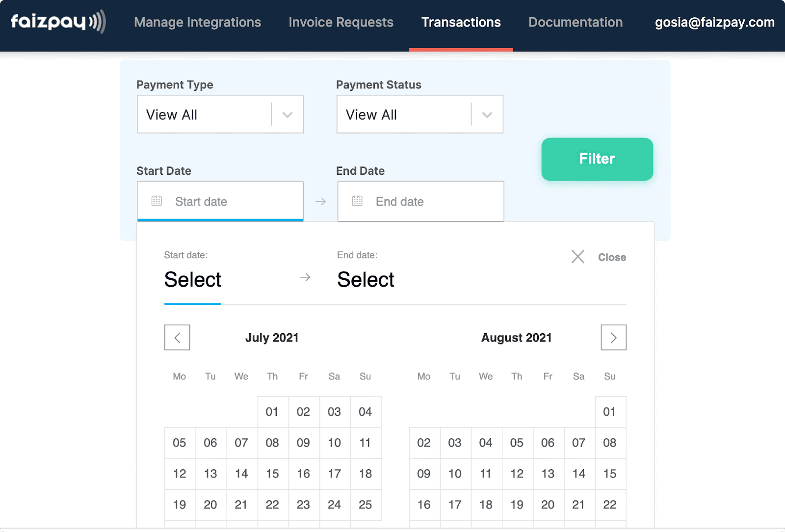
Task: Click the Close text link
Action: coord(612,257)
